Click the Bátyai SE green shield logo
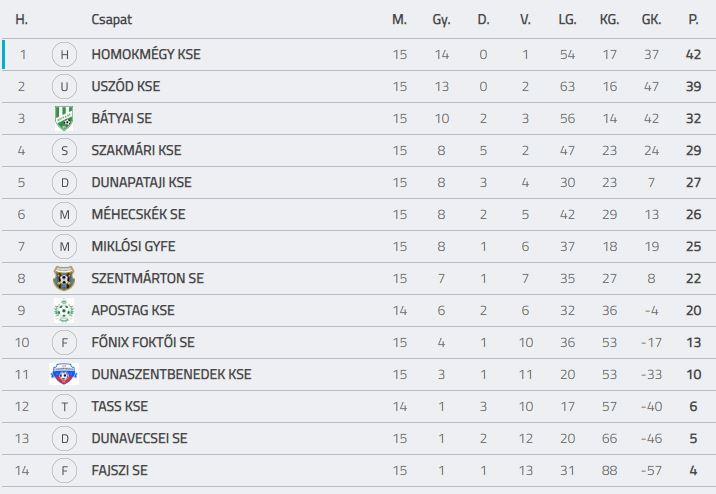This screenshot has width=716, height=494. click(64, 119)
